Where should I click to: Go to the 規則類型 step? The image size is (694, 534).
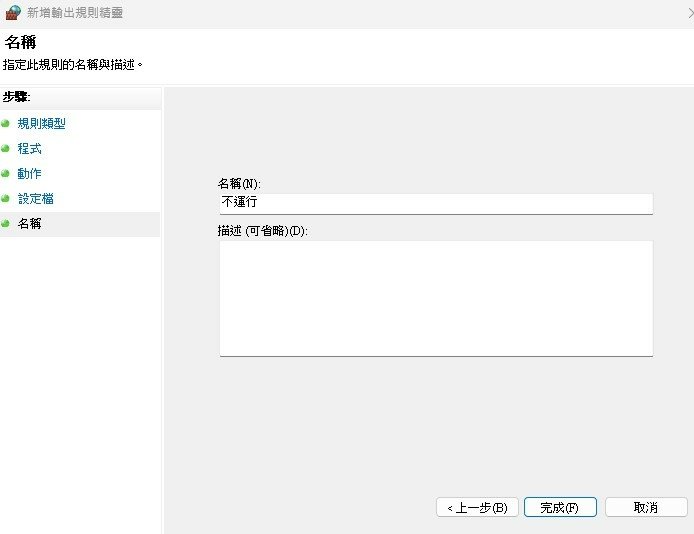click(41, 123)
